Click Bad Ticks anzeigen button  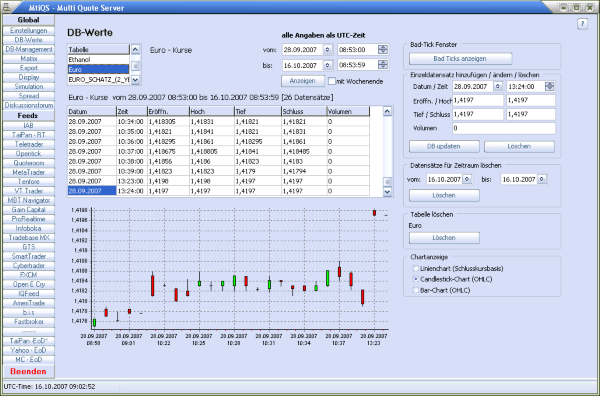[460, 59]
